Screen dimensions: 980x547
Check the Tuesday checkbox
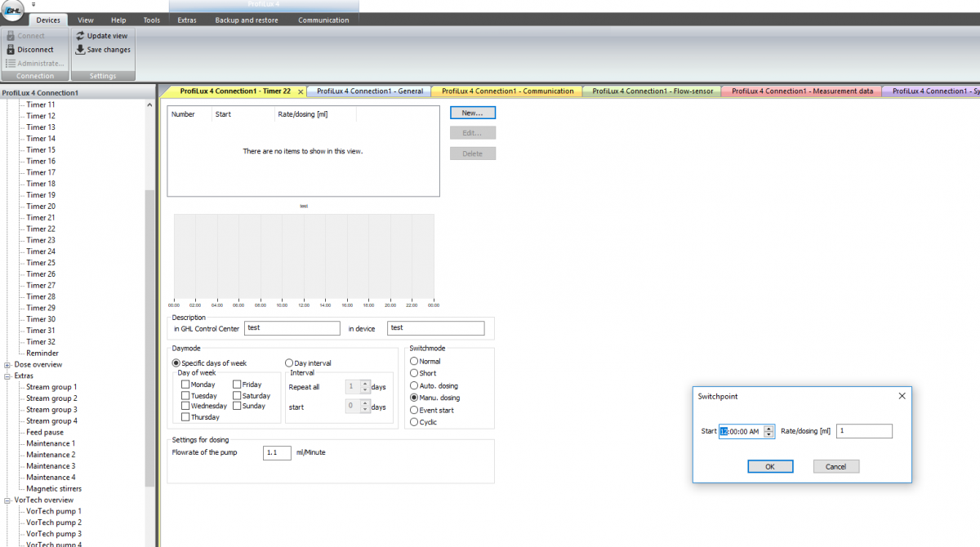[185, 395]
